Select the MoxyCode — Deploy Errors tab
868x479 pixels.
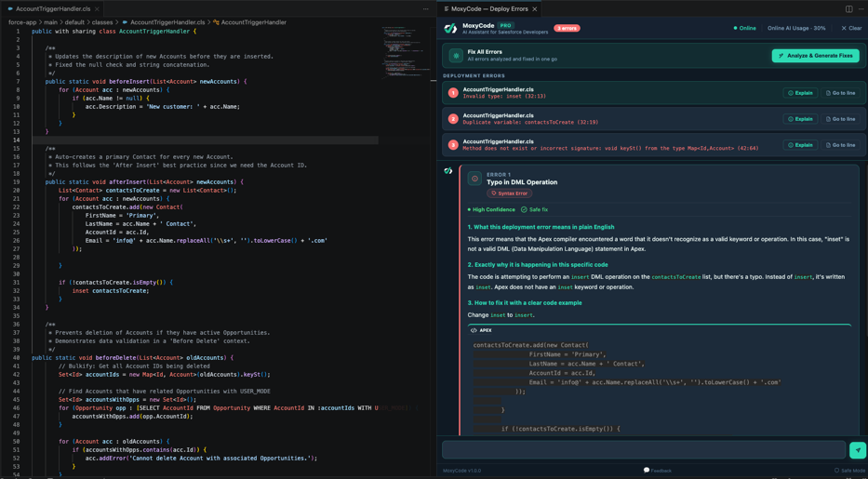[490, 9]
